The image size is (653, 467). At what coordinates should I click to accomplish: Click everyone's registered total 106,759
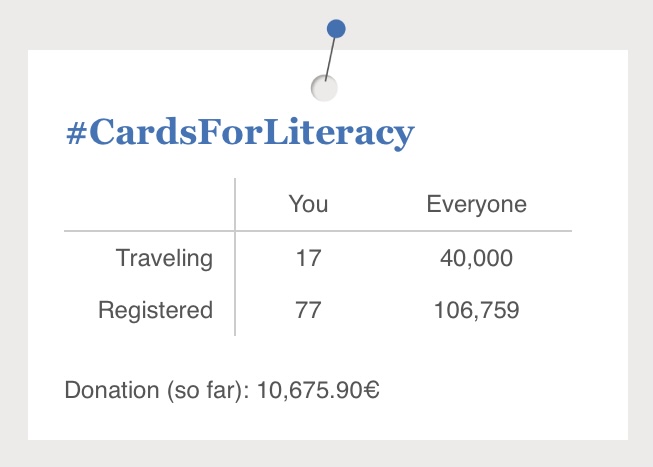tap(476, 310)
